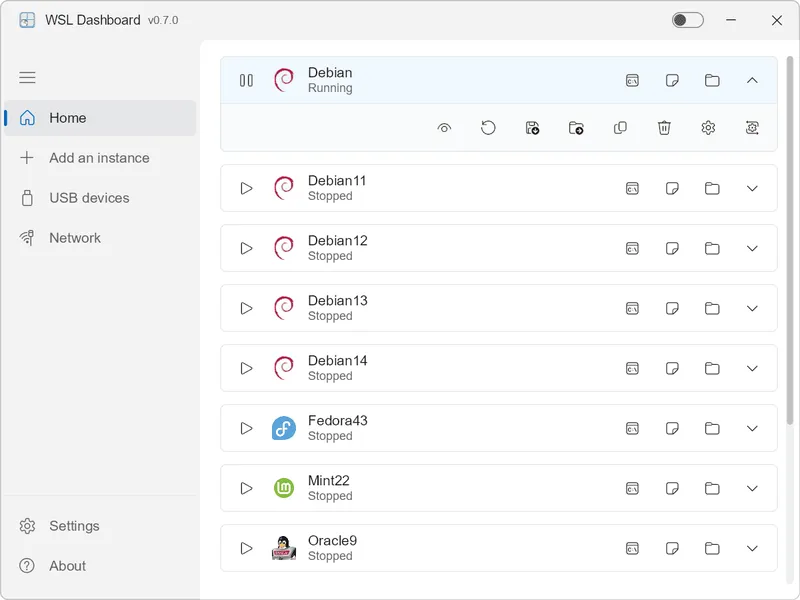Open folder for Debian12
This screenshot has width=800, height=600.
point(712,248)
